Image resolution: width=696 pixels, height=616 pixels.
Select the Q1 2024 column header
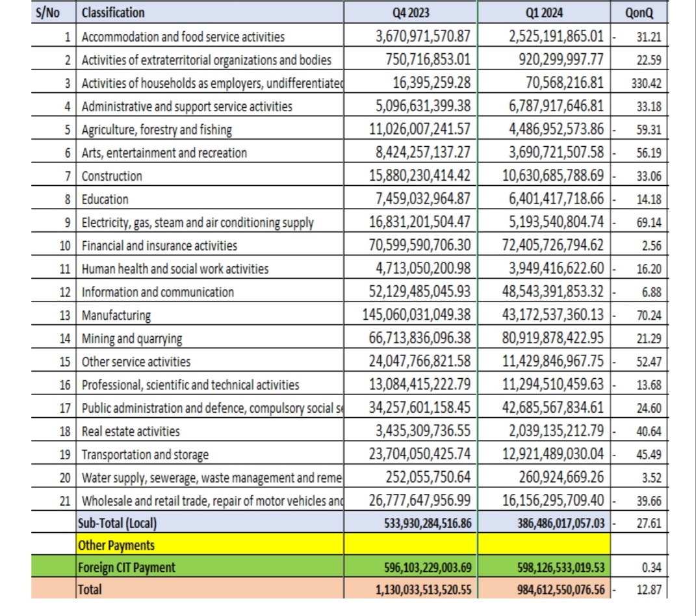pos(544,12)
